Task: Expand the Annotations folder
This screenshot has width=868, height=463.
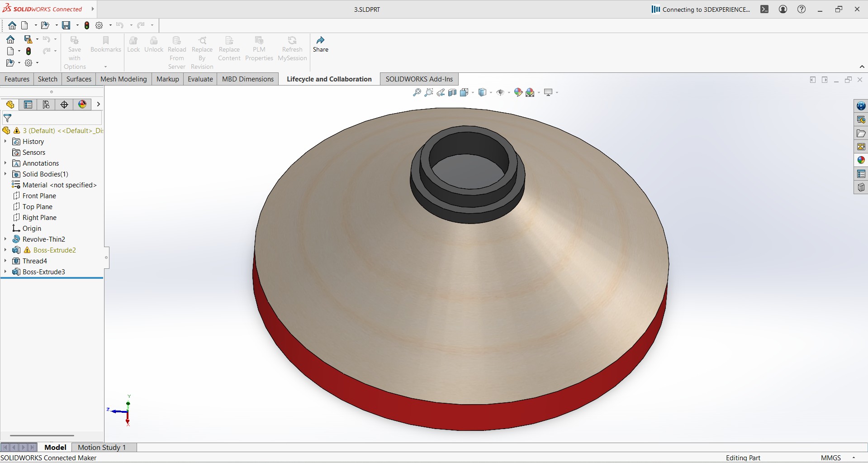Action: point(5,163)
